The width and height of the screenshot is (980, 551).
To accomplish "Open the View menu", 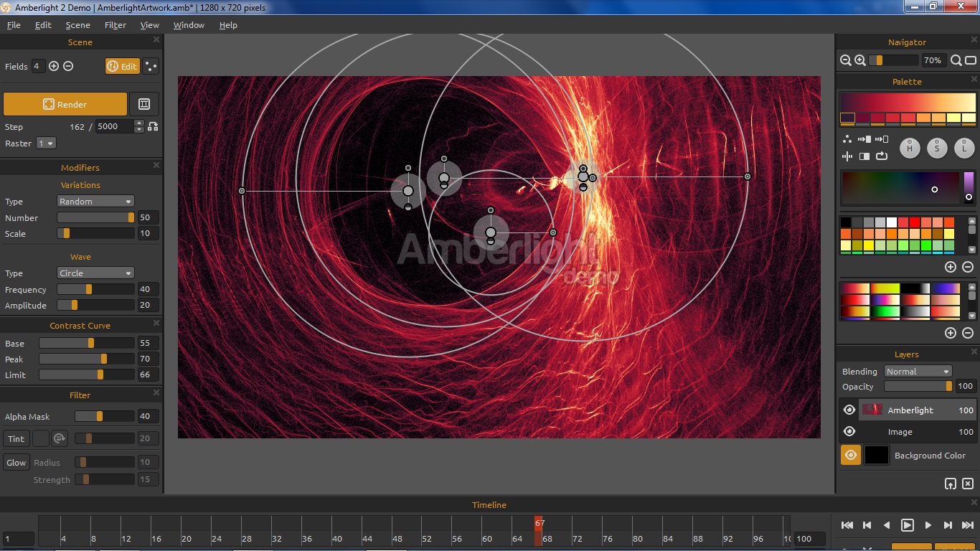I will click(149, 24).
